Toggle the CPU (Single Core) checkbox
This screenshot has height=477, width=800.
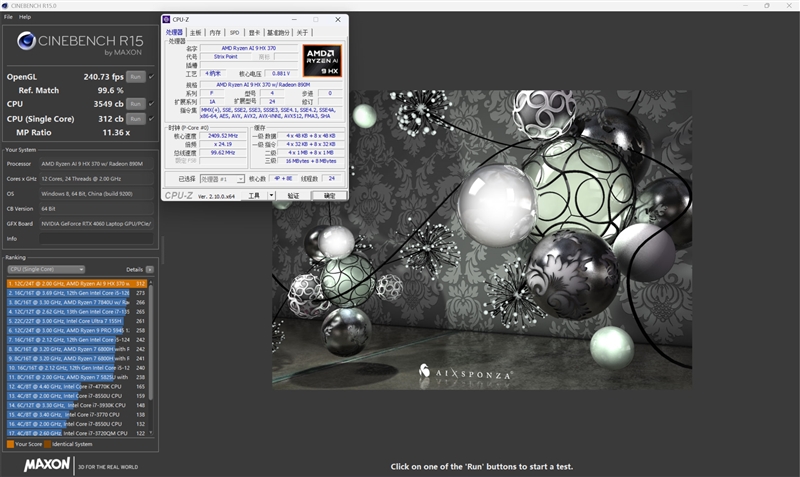(152, 118)
